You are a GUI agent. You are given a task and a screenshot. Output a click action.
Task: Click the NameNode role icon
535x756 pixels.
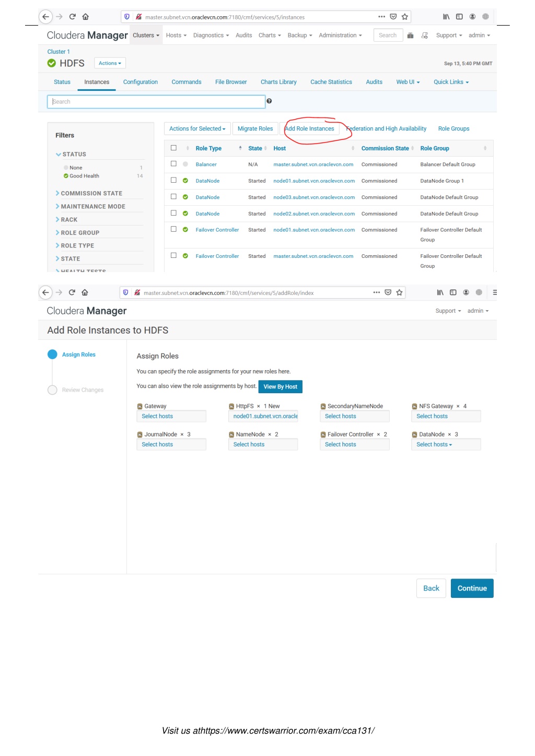click(231, 434)
